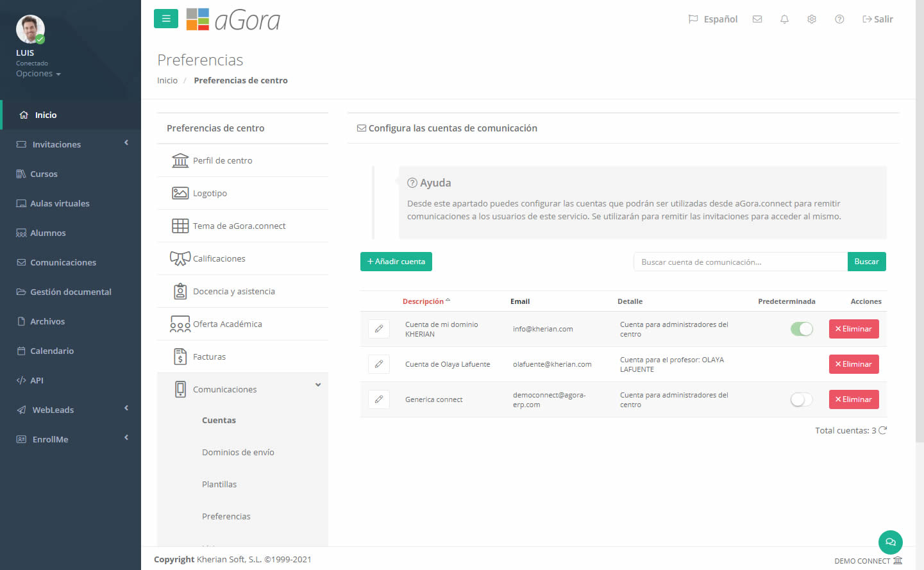Open Calificaciones ribbon icon
Image resolution: width=924 pixels, height=570 pixels.
pyautogui.click(x=180, y=258)
